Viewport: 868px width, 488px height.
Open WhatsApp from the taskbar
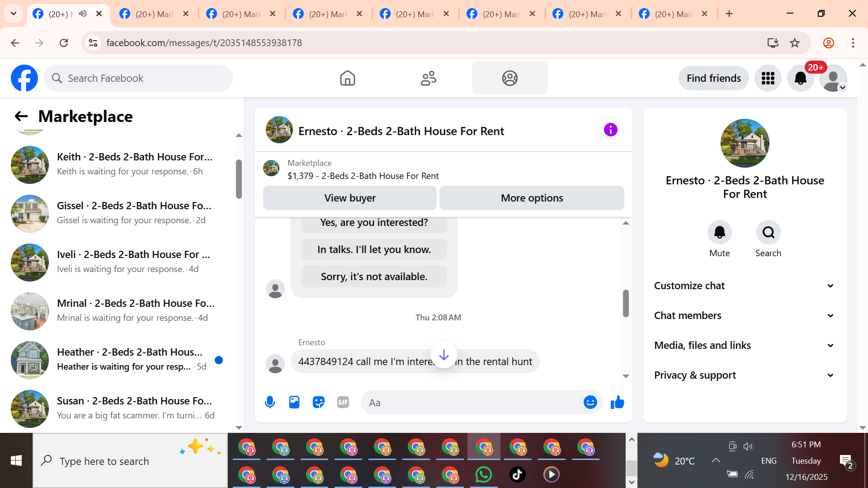484,474
